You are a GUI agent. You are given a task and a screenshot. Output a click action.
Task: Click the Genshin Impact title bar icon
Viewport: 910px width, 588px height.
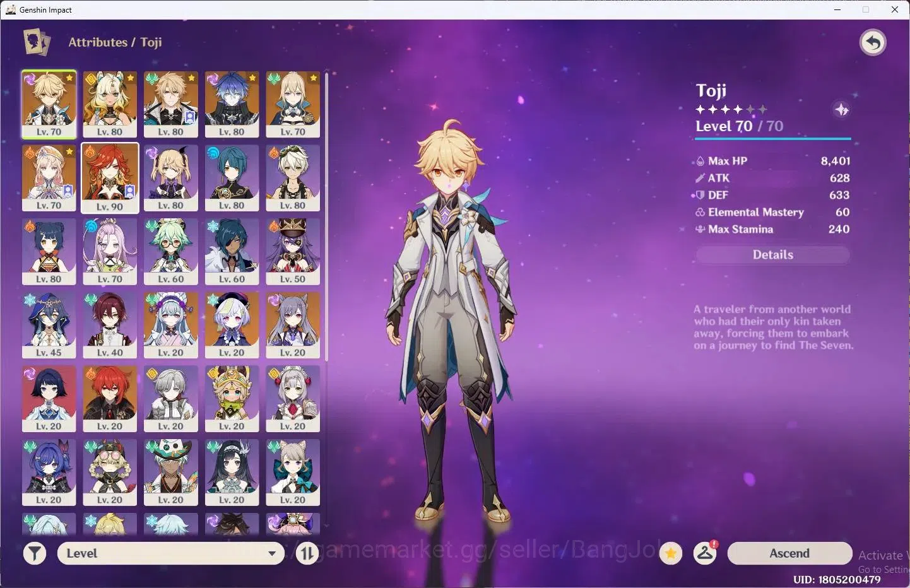click(x=11, y=9)
